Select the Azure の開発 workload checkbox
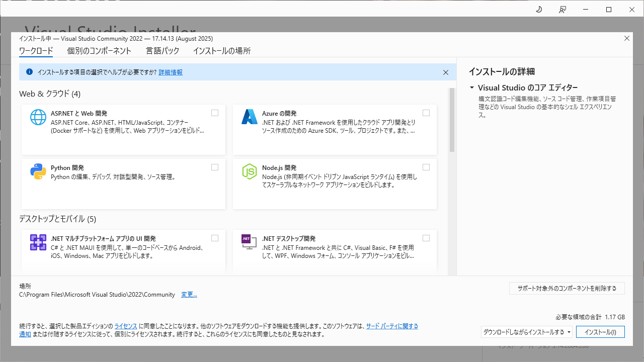The height and width of the screenshot is (362, 644). click(426, 113)
